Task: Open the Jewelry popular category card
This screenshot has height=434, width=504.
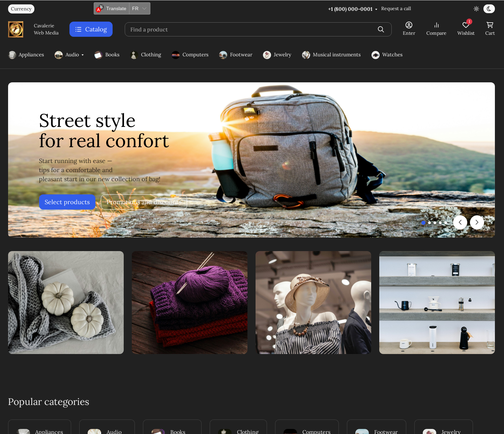Action: [x=444, y=427]
